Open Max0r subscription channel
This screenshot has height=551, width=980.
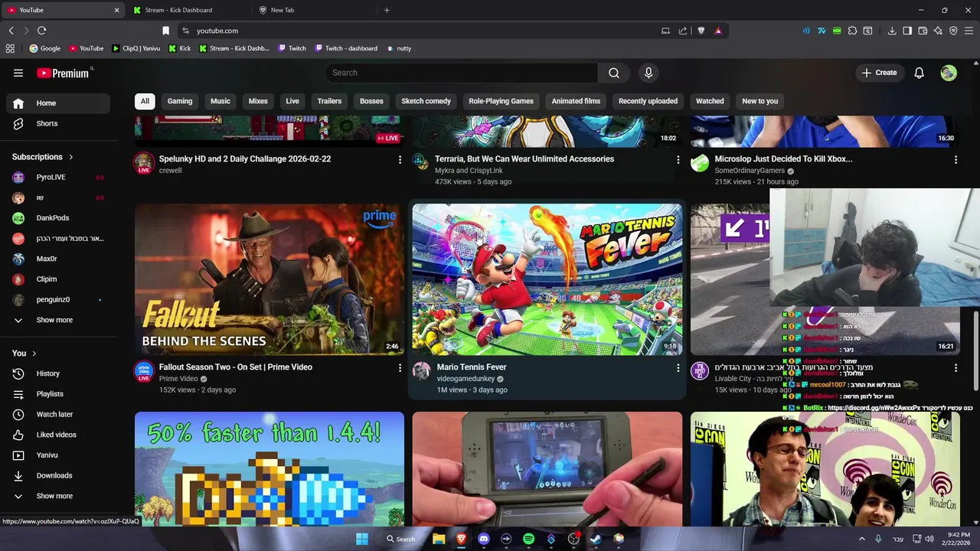tap(58, 259)
